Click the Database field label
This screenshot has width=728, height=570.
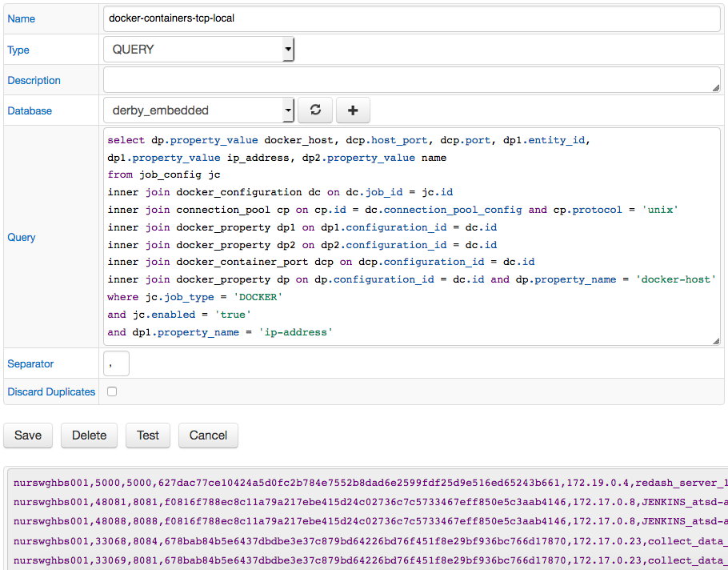coord(30,110)
